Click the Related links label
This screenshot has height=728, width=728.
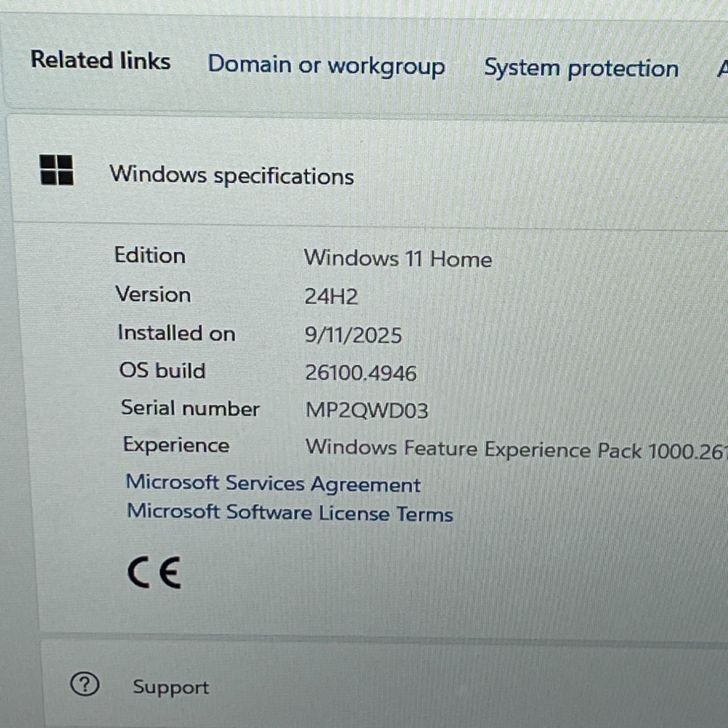tap(100, 61)
